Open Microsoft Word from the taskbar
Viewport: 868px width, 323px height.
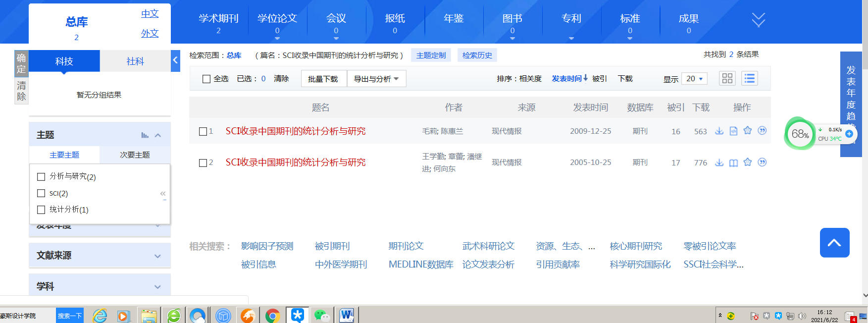347,316
